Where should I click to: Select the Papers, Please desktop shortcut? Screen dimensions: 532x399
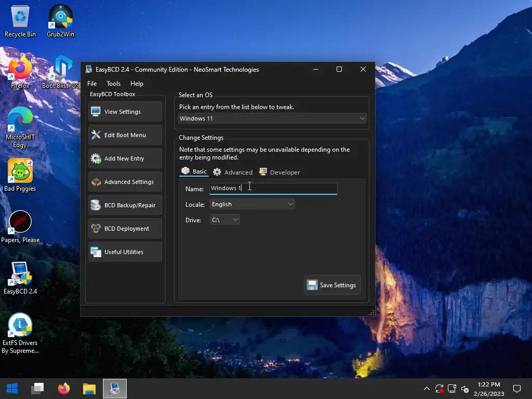[20, 227]
